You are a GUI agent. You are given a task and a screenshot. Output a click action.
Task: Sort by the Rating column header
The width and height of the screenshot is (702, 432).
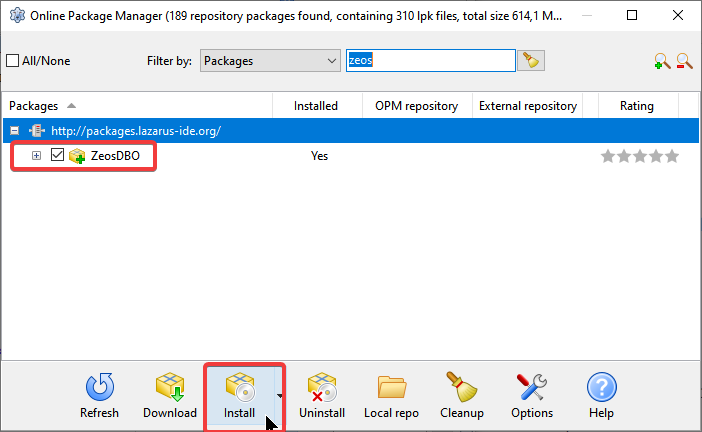(638, 106)
